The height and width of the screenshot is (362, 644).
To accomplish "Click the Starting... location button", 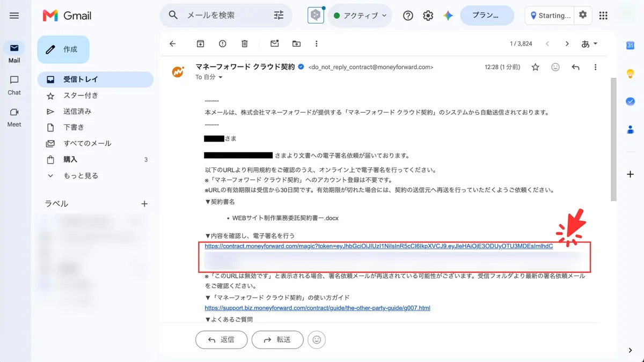I will (x=550, y=16).
